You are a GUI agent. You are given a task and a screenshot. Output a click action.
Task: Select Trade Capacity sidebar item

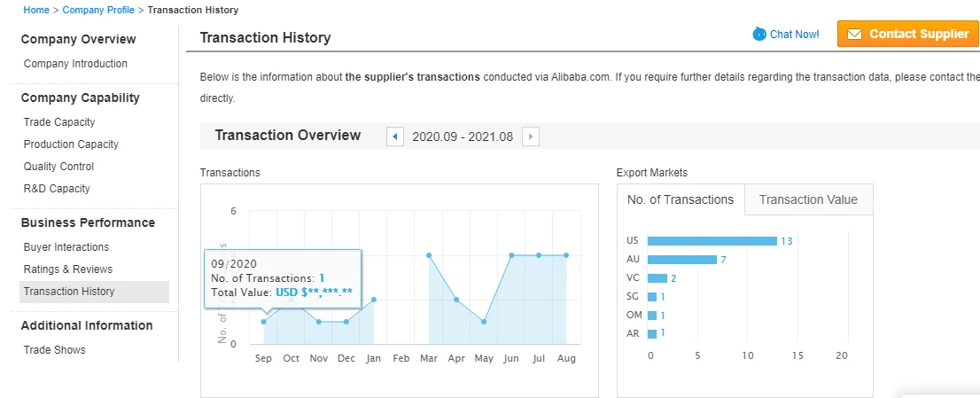click(x=59, y=122)
